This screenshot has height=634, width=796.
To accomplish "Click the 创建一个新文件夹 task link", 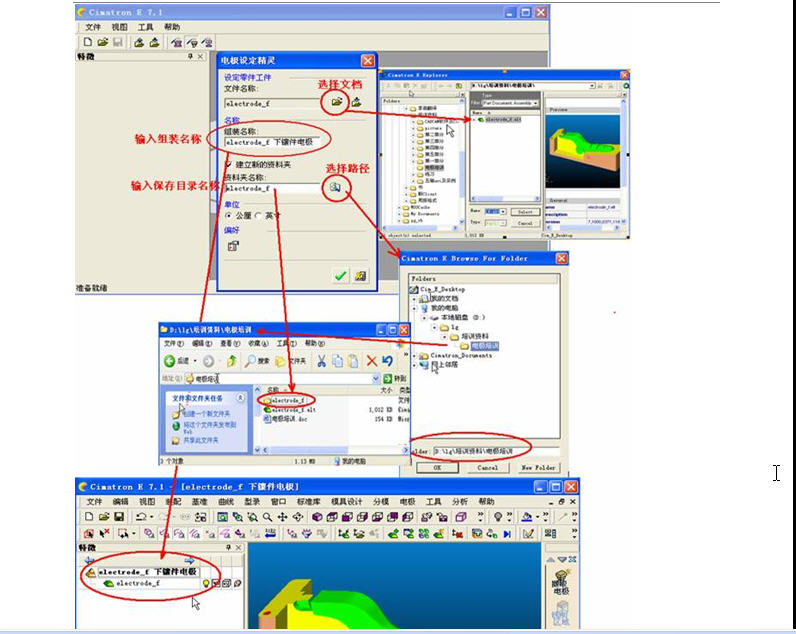I will point(206,414).
